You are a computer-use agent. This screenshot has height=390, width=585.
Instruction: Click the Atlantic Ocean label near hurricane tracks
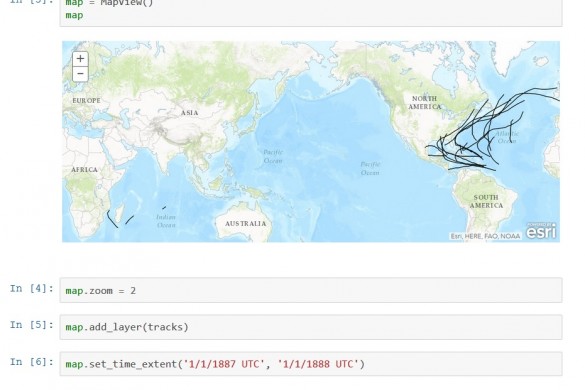507,137
